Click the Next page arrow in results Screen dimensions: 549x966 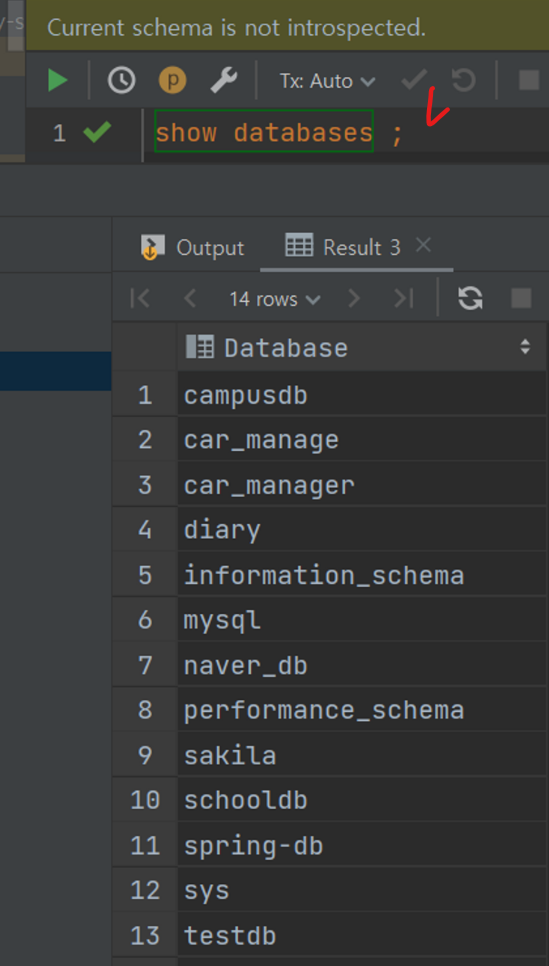coord(354,299)
